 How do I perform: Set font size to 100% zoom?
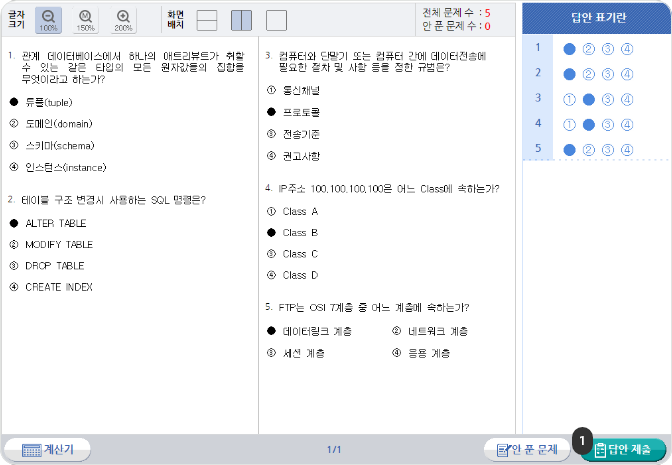coord(48,19)
